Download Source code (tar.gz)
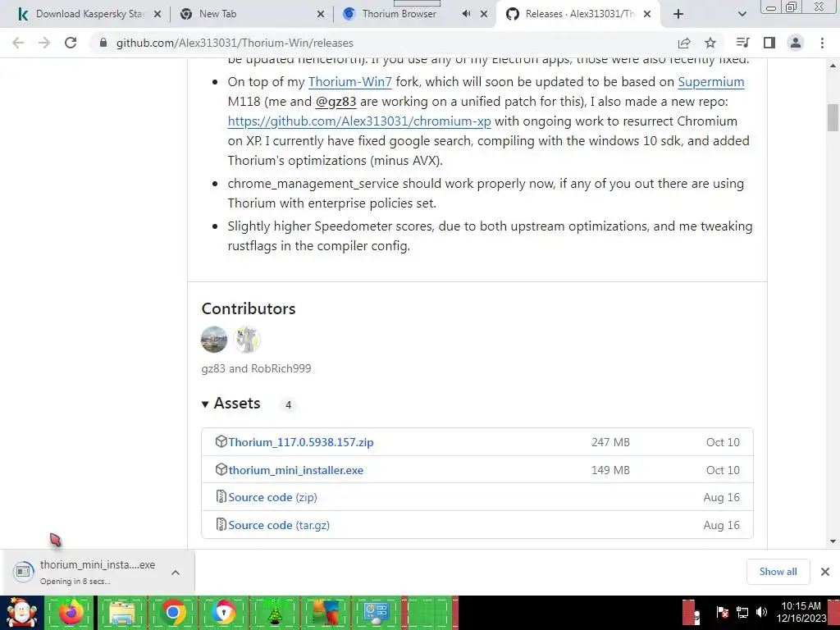Image resolution: width=840 pixels, height=630 pixels. point(279,526)
